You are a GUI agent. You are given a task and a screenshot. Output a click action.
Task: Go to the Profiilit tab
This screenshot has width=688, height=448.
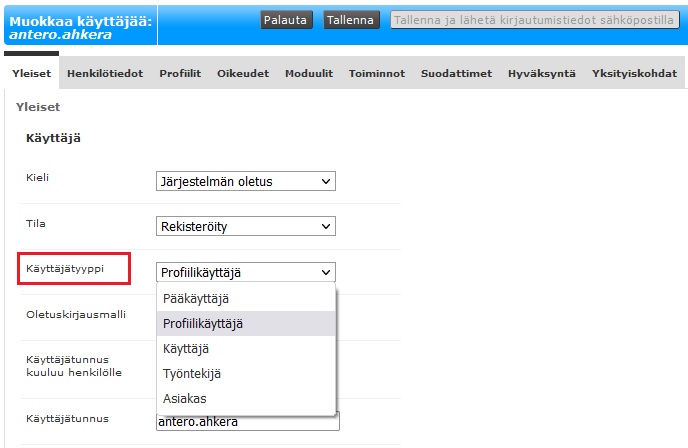pos(180,73)
